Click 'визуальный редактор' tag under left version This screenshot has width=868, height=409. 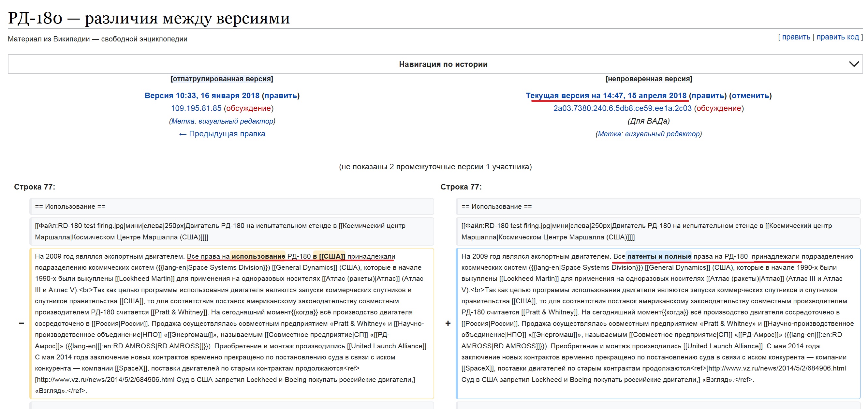tap(235, 121)
